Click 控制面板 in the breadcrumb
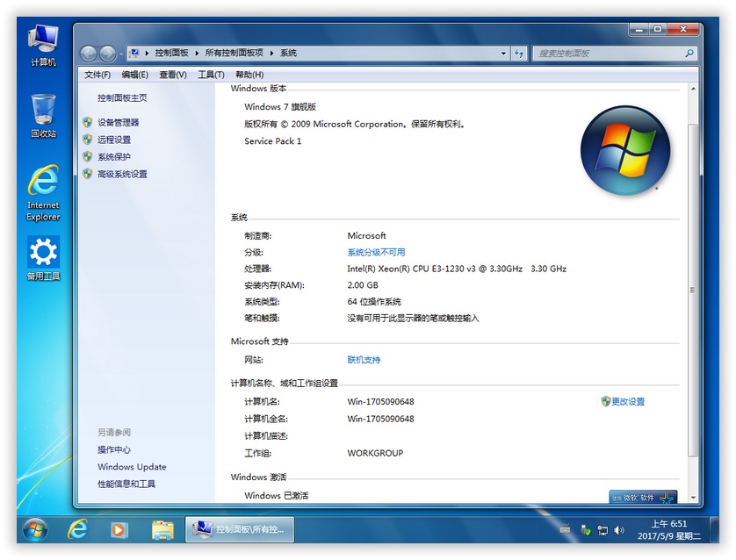 click(172, 53)
